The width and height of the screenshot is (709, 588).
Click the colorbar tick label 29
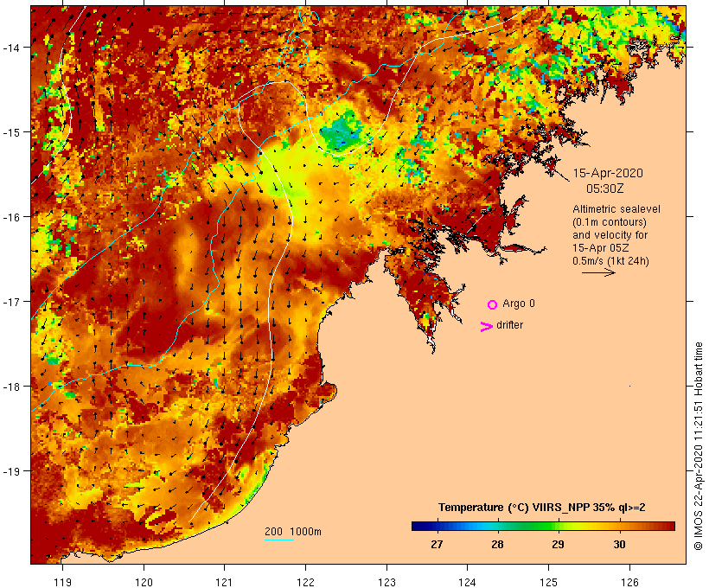pos(558,544)
